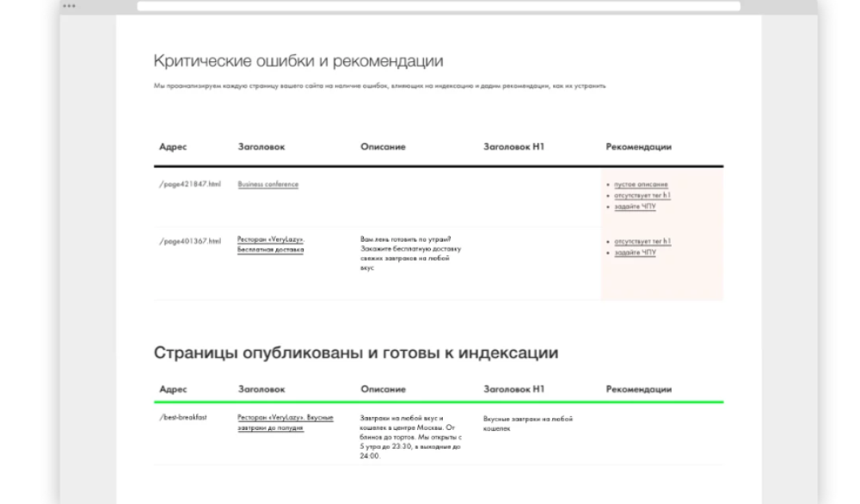Open the 'Business conference' page link
The width and height of the screenshot is (860, 504).
tap(266, 182)
